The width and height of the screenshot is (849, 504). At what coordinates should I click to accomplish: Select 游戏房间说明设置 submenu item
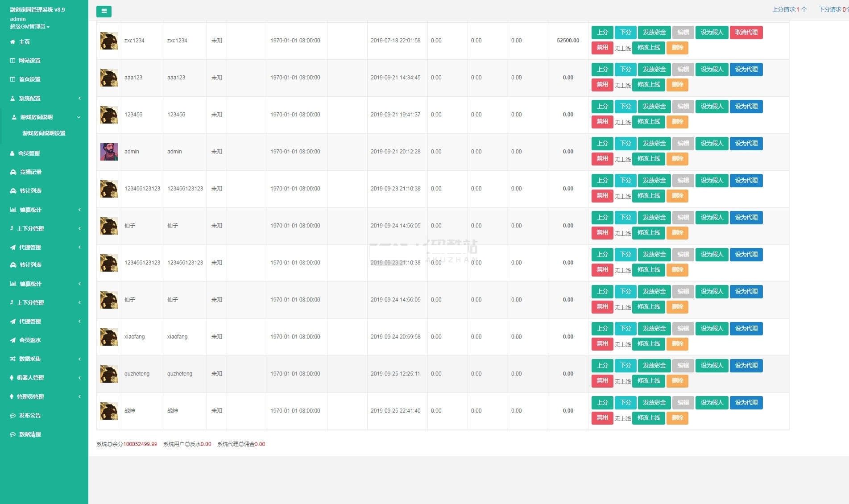click(44, 133)
